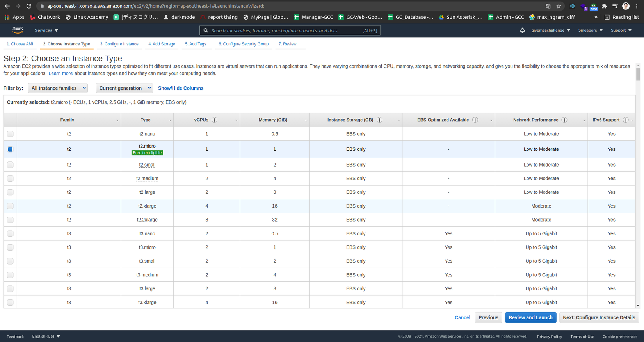Click the Show/Hide Columns link
This screenshot has width=644, height=342.
click(181, 88)
